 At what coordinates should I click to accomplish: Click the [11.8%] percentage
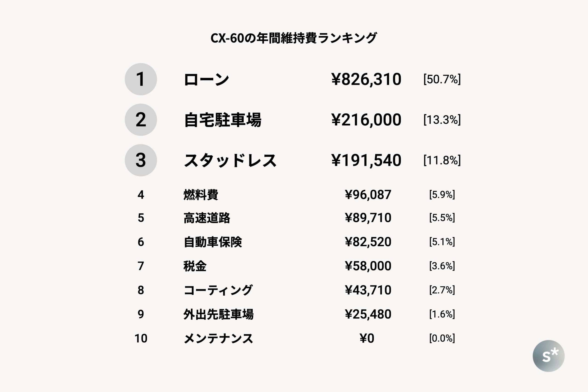pyautogui.click(x=442, y=160)
